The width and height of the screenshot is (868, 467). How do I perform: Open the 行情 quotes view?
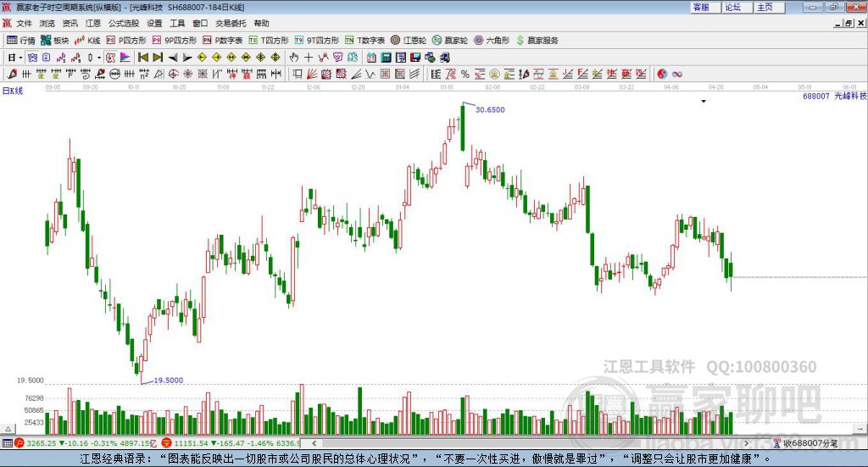point(21,41)
